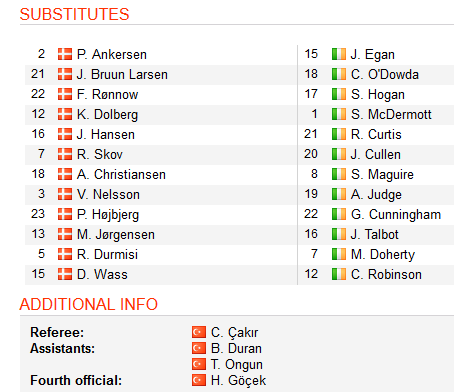Click the Irish flag next to C. Robinson
This screenshot has width=454, height=392.
(339, 274)
